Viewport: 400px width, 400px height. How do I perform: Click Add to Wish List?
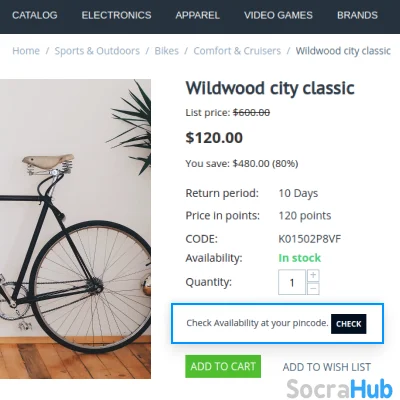click(x=327, y=367)
